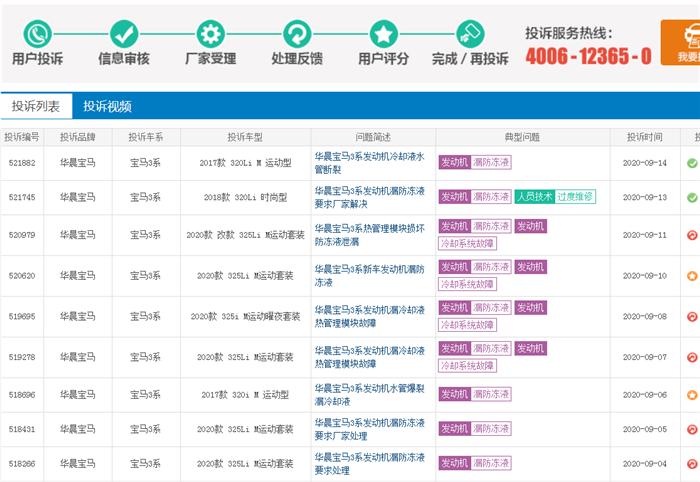
Task: Click the 投诉车系 column header
Action: (x=146, y=137)
